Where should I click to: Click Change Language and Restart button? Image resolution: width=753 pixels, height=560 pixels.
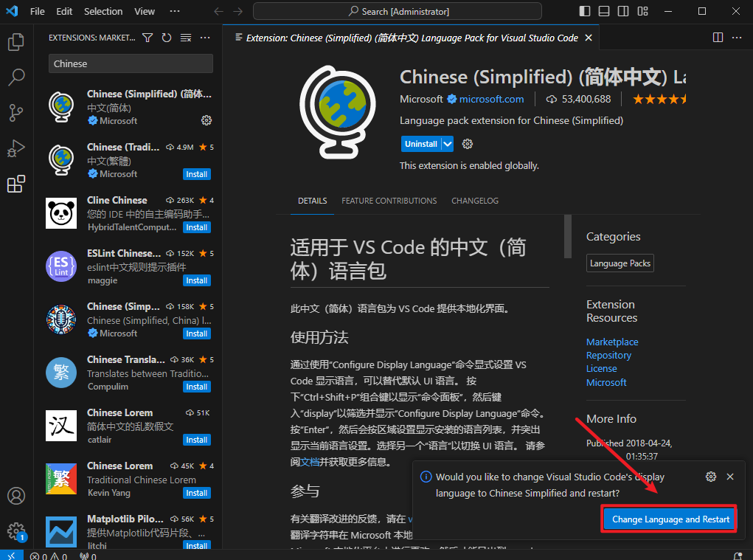(x=670, y=519)
